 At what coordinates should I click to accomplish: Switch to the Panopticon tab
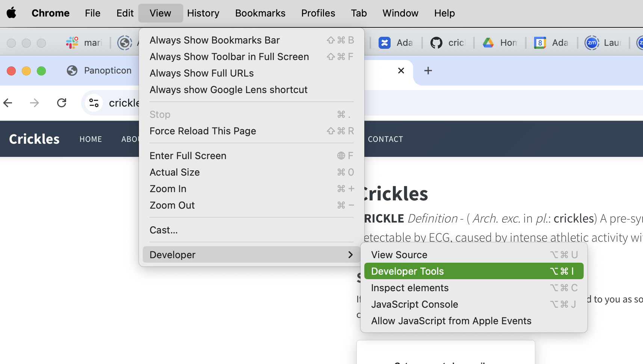[x=100, y=71]
